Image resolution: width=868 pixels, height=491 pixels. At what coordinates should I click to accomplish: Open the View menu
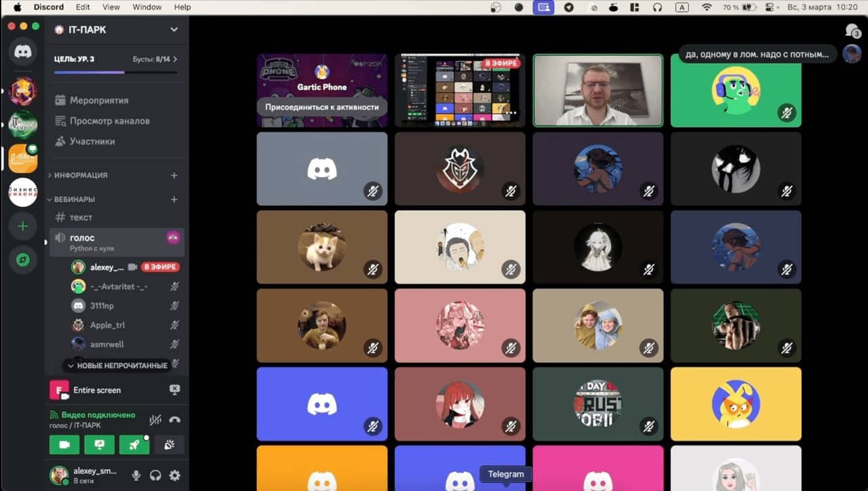111,7
